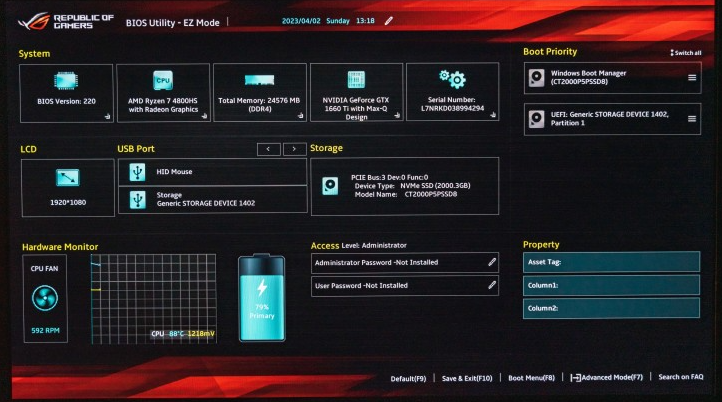Screen dimensions: 722x402
Task: Click the CPU fan icon
Action: tap(45, 298)
